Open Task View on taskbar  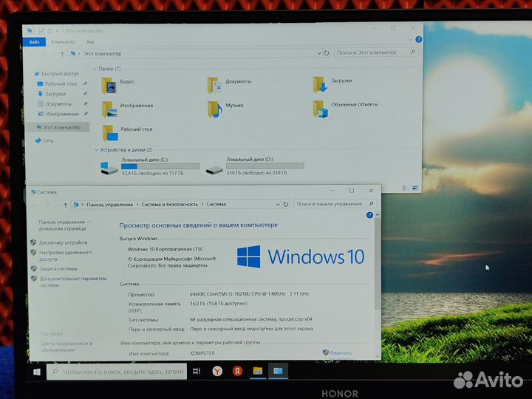[x=197, y=371]
